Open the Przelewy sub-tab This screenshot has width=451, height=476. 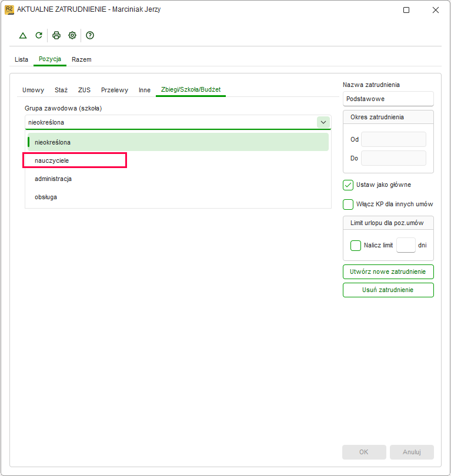click(x=115, y=90)
